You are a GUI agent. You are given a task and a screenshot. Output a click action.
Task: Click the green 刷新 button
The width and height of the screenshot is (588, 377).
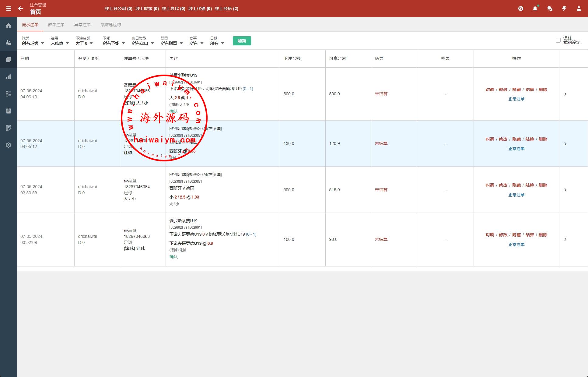coord(242,41)
